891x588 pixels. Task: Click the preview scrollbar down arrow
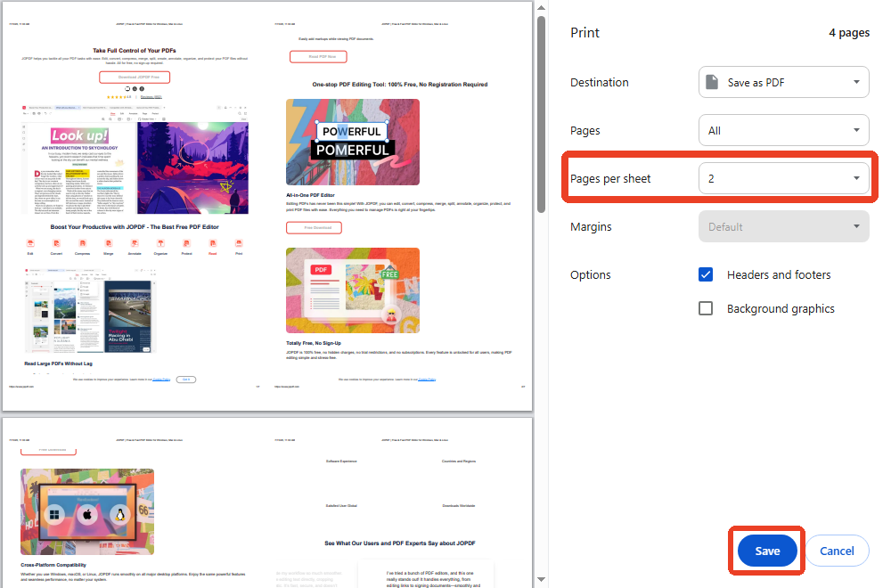(541, 579)
